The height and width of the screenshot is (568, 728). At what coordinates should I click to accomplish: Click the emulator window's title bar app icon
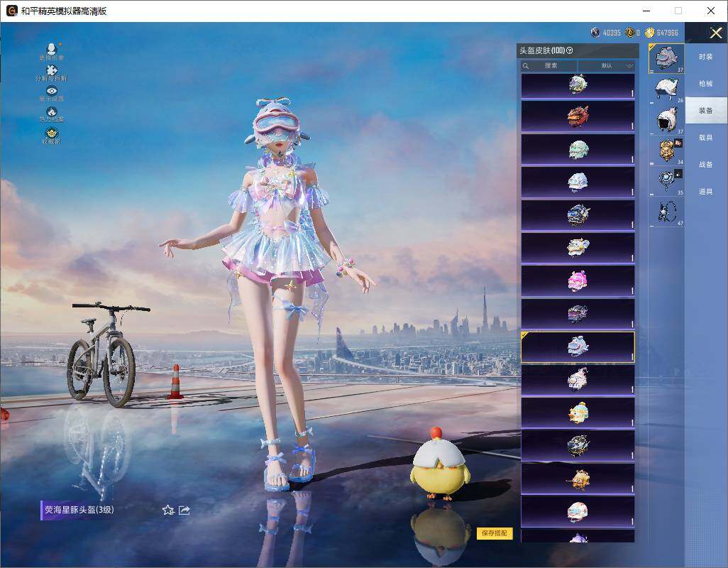pos(11,11)
